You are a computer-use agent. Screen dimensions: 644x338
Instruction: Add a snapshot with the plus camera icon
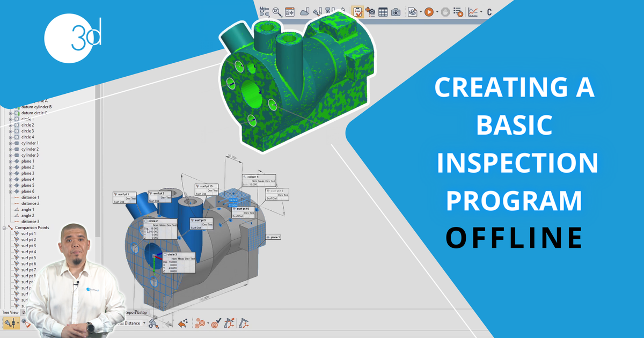click(370, 11)
